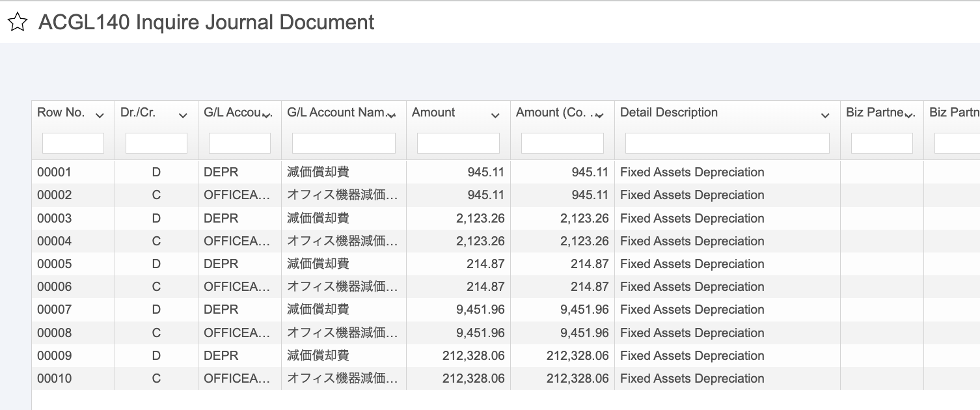
Task: Click the G/L Account filter field
Action: pyautogui.click(x=239, y=143)
